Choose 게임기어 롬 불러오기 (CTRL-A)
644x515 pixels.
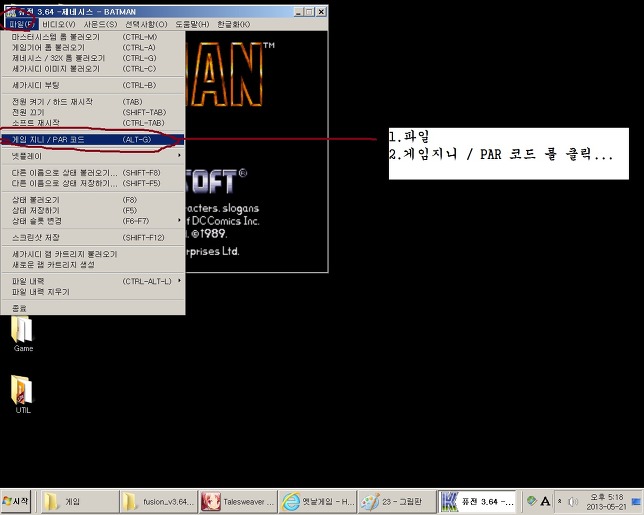92,47
